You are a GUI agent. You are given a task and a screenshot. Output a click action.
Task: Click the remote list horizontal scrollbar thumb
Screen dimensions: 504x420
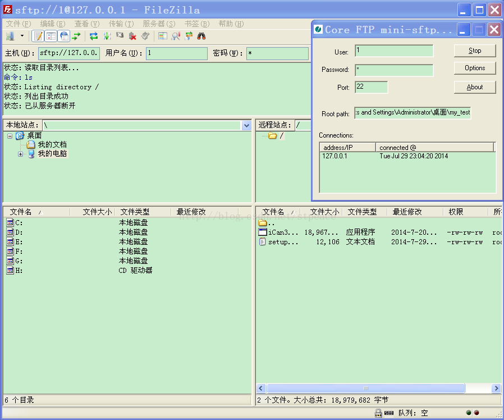pos(366,388)
